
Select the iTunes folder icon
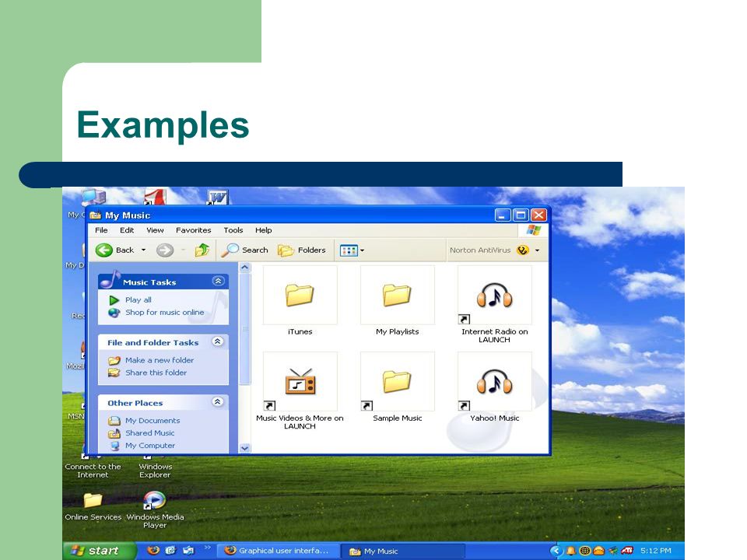[300, 295]
